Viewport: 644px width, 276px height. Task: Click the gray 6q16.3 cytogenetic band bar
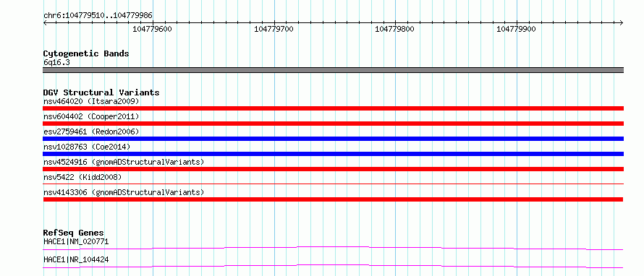click(x=333, y=70)
